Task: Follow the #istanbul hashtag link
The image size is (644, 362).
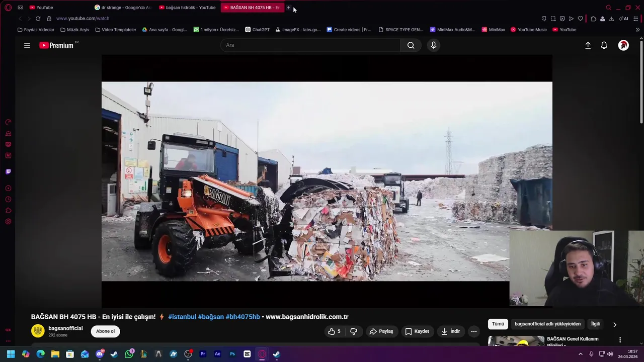Action: 182,317
